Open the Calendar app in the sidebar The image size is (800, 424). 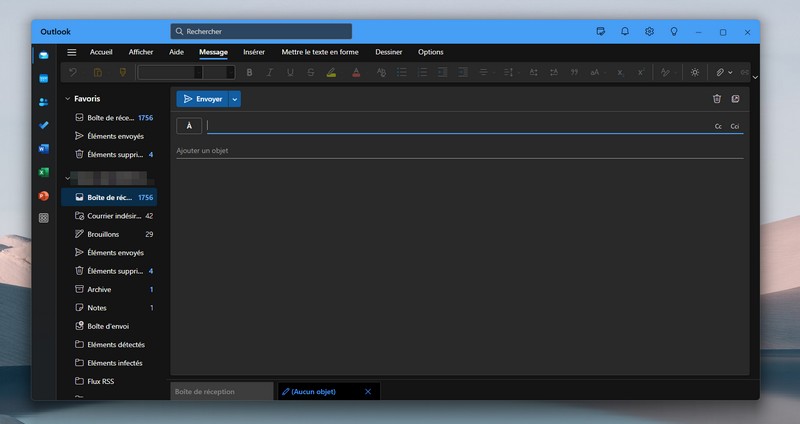[43, 78]
